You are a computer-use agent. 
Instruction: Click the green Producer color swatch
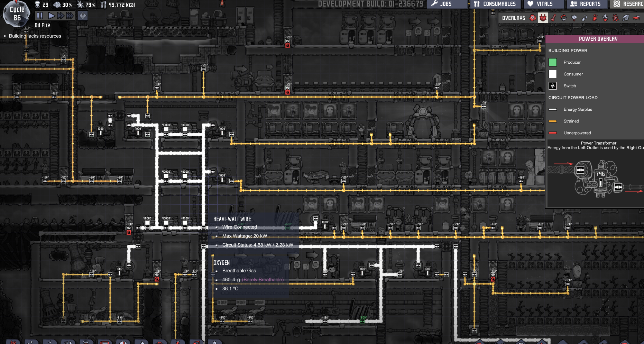click(x=553, y=62)
